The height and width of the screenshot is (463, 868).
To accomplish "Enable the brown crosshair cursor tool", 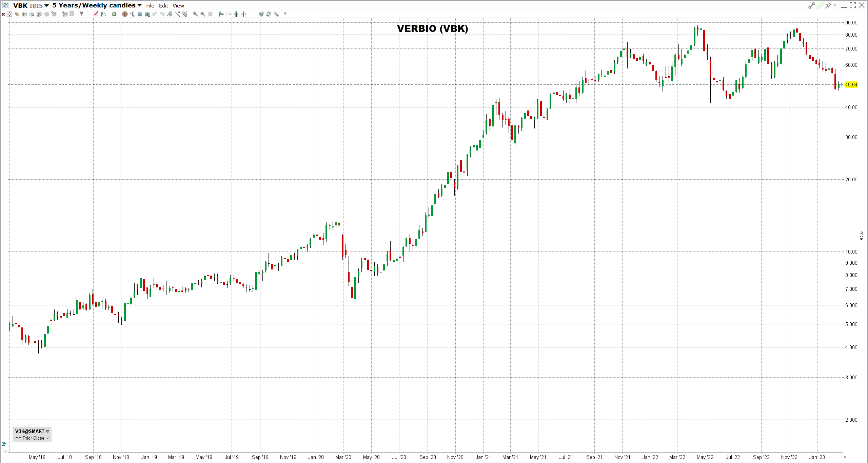I will (125, 14).
